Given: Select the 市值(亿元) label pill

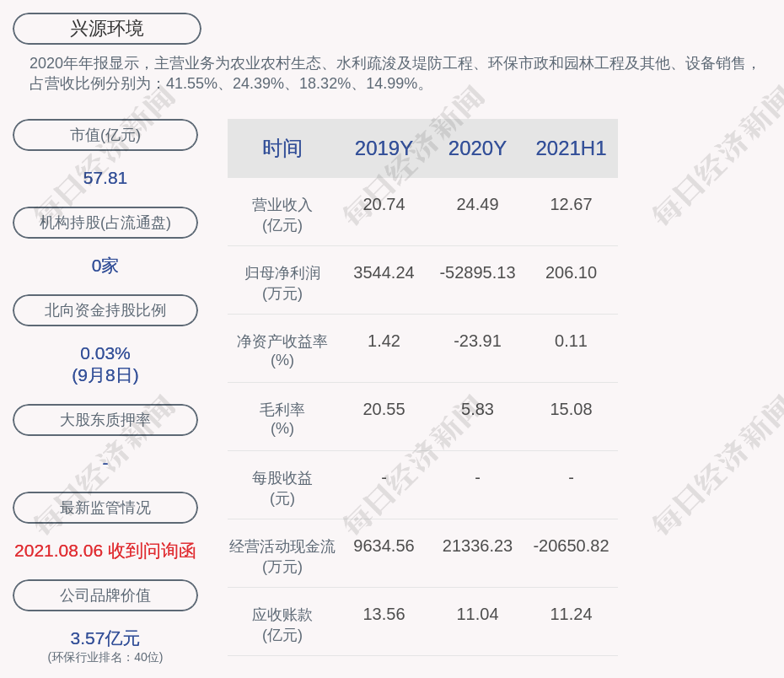Looking at the screenshot, I should pos(105,135).
